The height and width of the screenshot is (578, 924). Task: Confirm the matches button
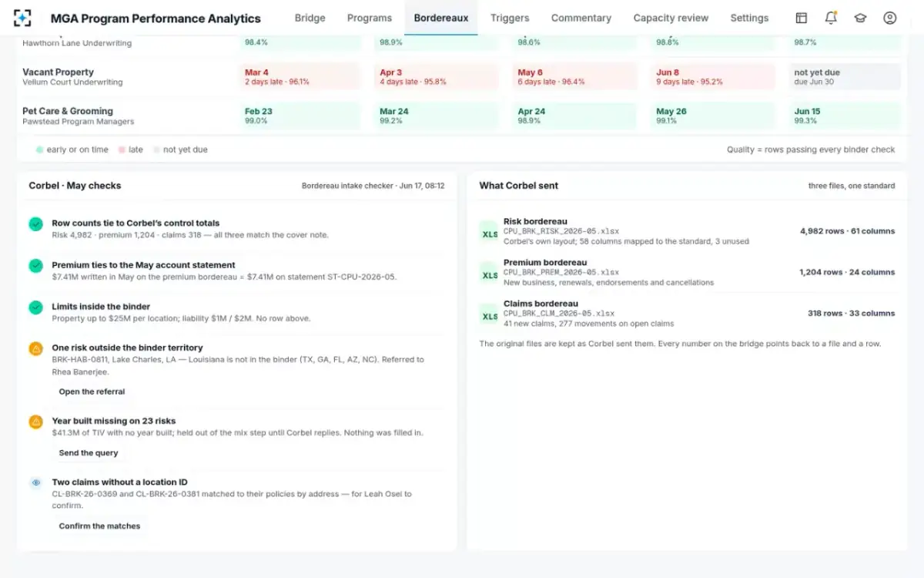click(x=99, y=526)
